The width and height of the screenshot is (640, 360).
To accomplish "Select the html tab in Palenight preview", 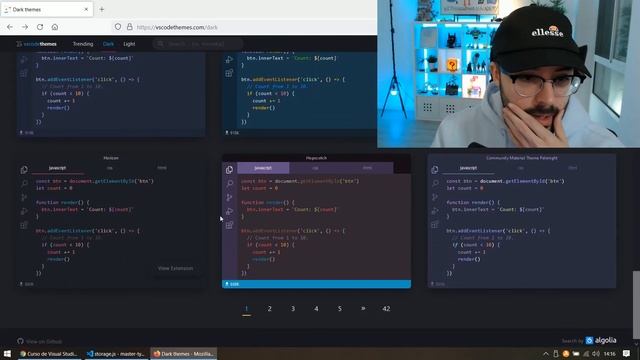I will pos(573,168).
